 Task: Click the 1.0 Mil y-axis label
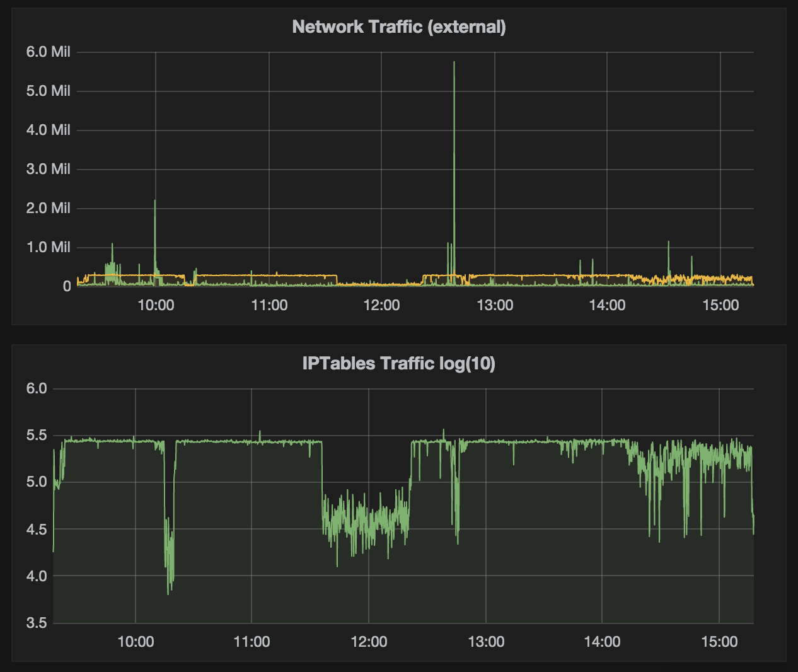(48, 247)
